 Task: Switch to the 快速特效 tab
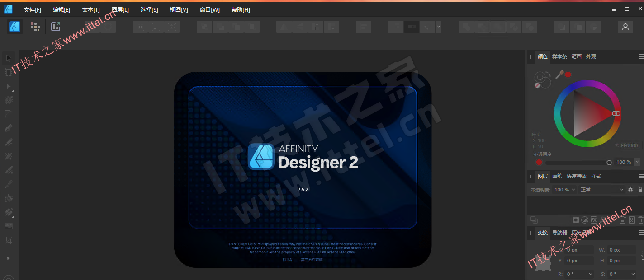click(577, 176)
